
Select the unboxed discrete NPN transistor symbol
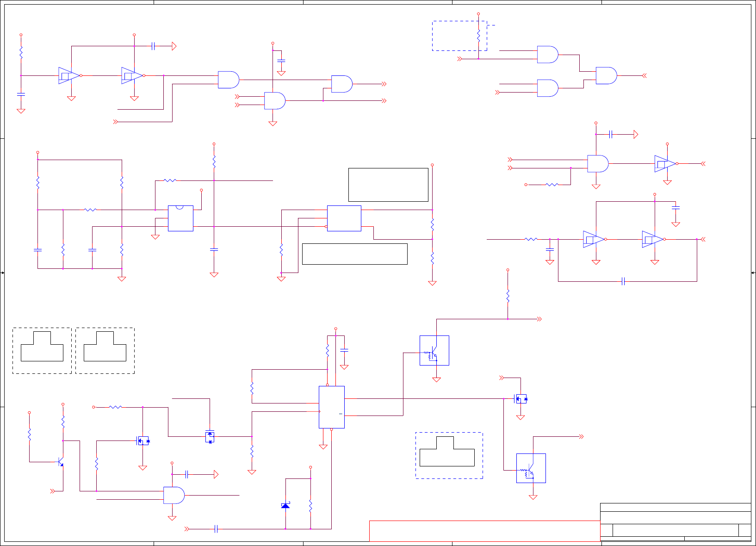tap(60, 462)
